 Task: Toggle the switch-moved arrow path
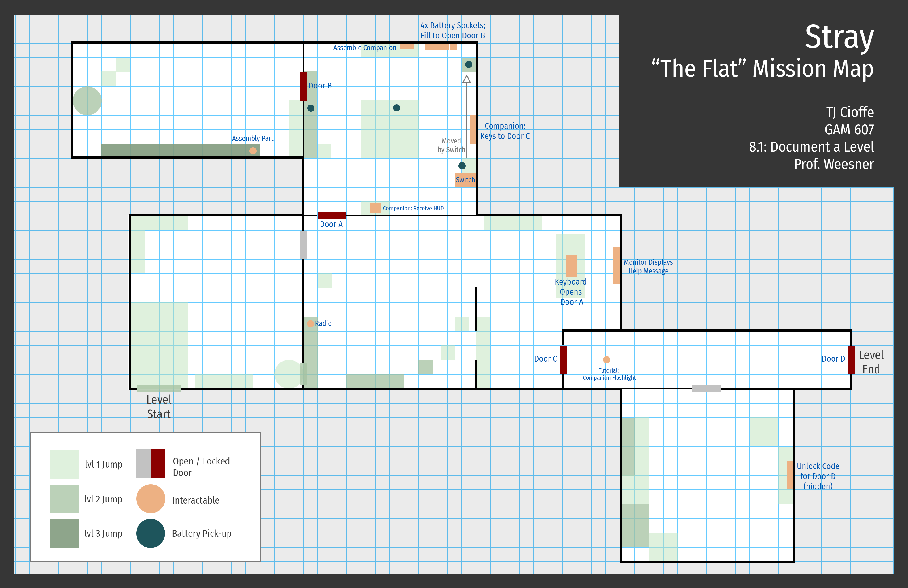tap(467, 114)
